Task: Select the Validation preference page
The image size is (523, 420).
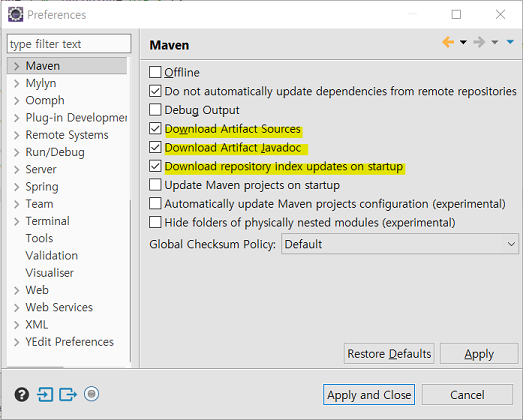Action: tap(52, 256)
